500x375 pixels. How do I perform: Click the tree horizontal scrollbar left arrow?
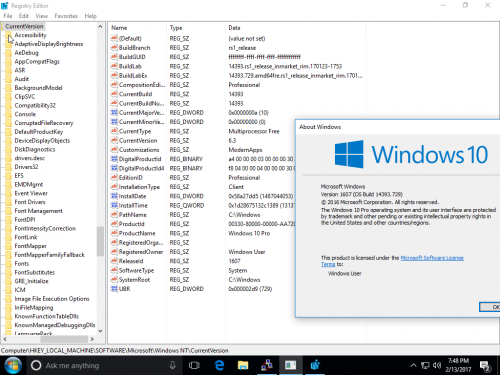(5, 339)
